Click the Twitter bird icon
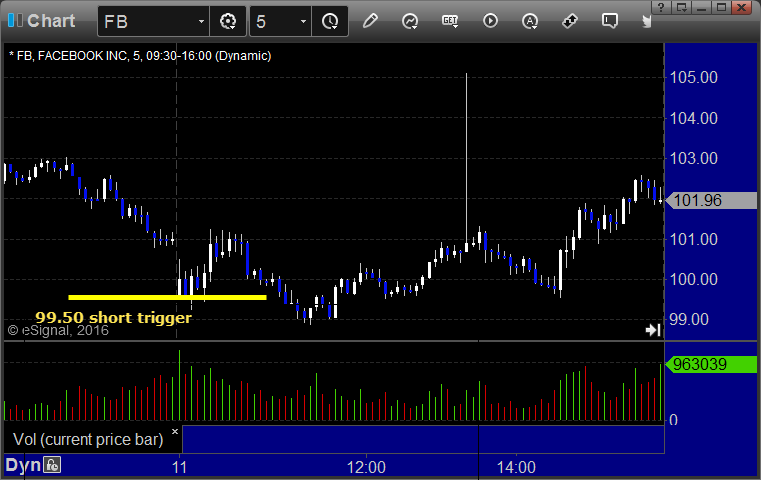 click(x=646, y=21)
